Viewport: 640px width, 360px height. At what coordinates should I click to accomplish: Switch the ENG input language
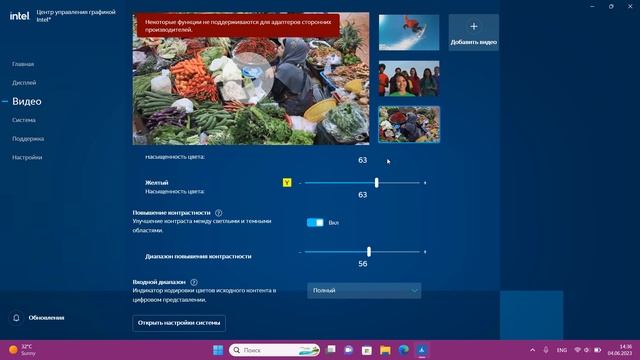click(562, 350)
